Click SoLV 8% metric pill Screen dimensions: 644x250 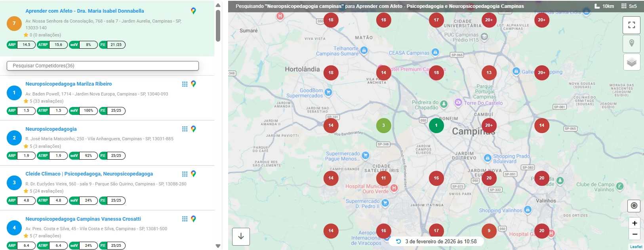click(83, 45)
